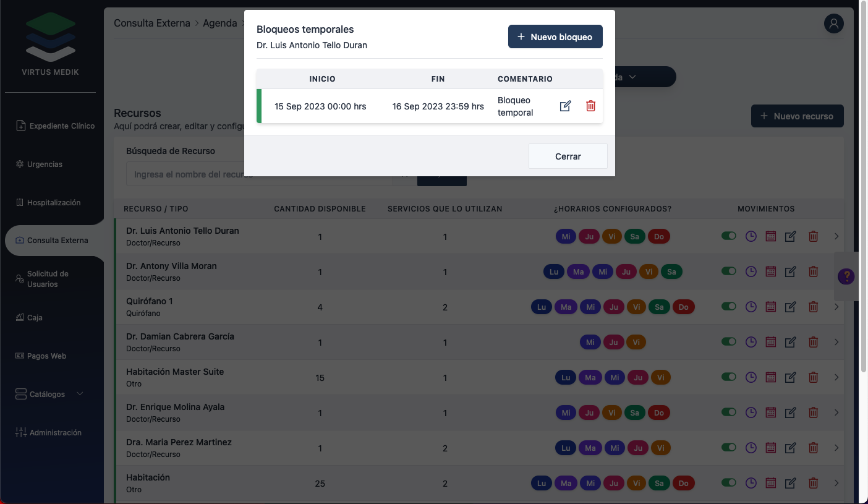Open the user profile avatar icon
Viewport: 868px width, 504px height.
coord(834,23)
